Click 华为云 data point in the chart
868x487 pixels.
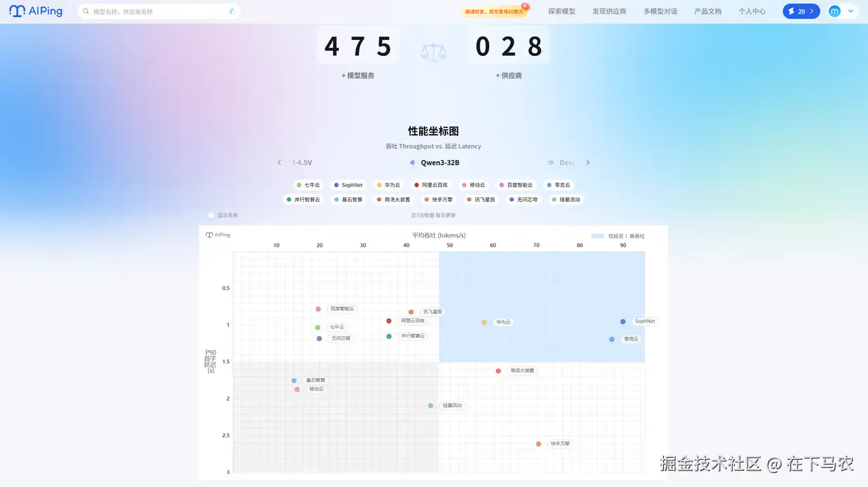tap(484, 322)
